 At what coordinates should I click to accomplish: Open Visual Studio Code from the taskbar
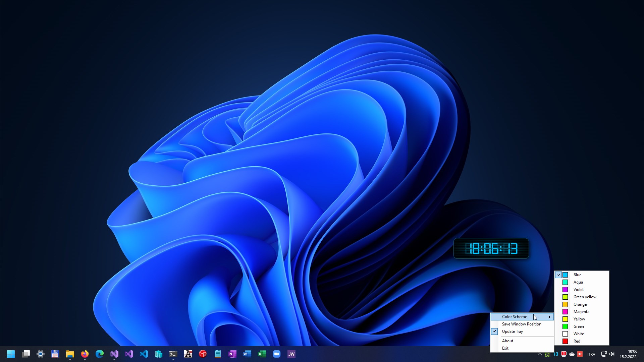144,354
